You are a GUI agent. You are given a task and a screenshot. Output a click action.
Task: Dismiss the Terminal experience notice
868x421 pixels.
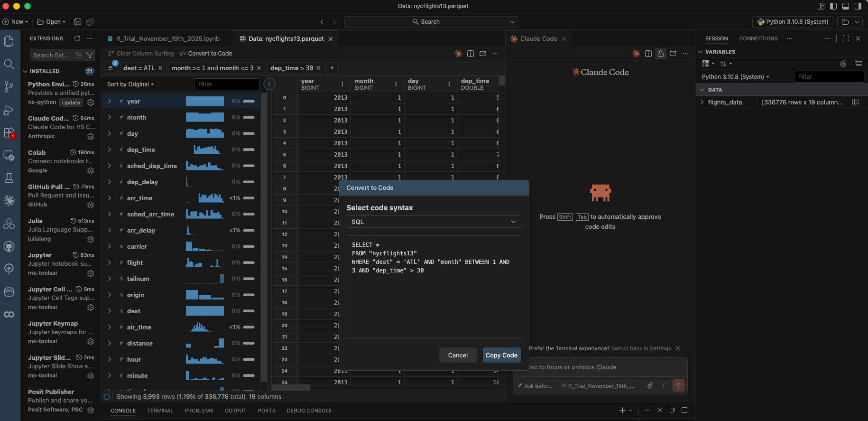tap(678, 348)
